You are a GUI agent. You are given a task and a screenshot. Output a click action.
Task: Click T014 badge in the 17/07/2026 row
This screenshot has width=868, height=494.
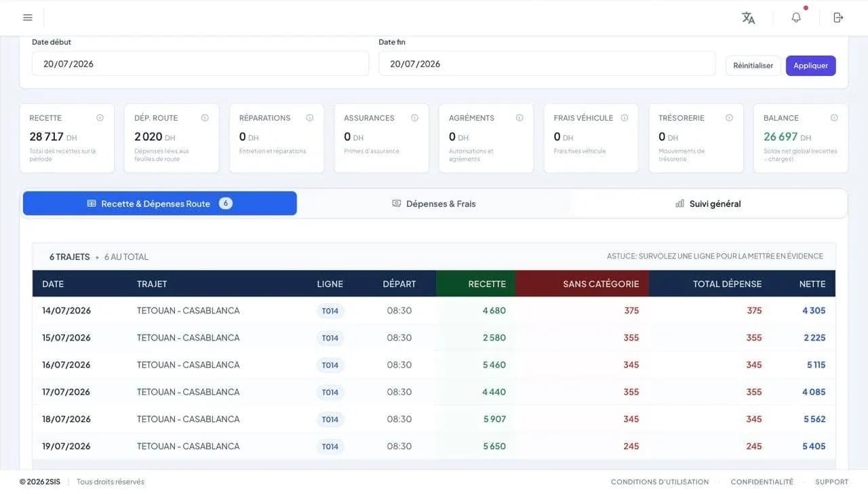pos(330,393)
